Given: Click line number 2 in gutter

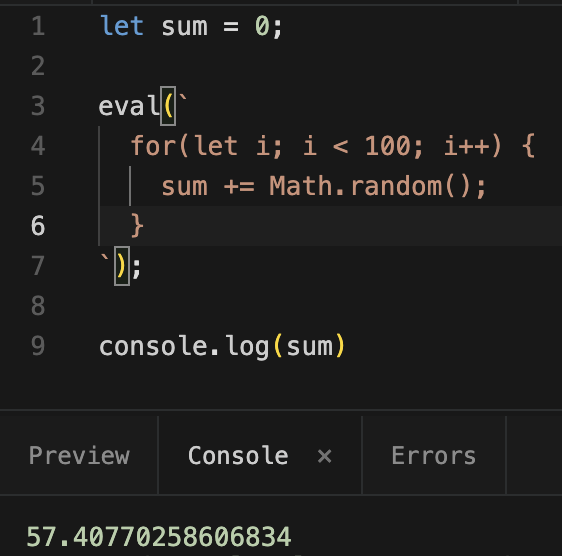Looking at the screenshot, I should (38, 66).
